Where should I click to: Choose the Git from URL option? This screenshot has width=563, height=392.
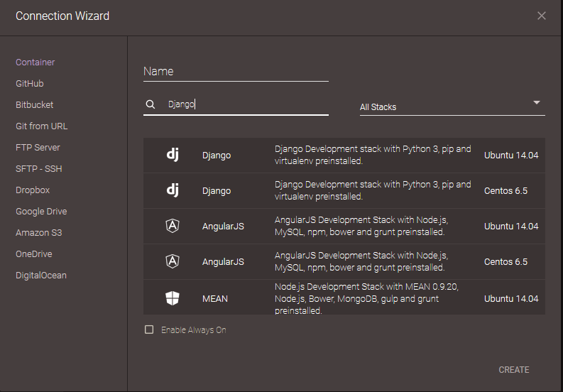pos(41,126)
